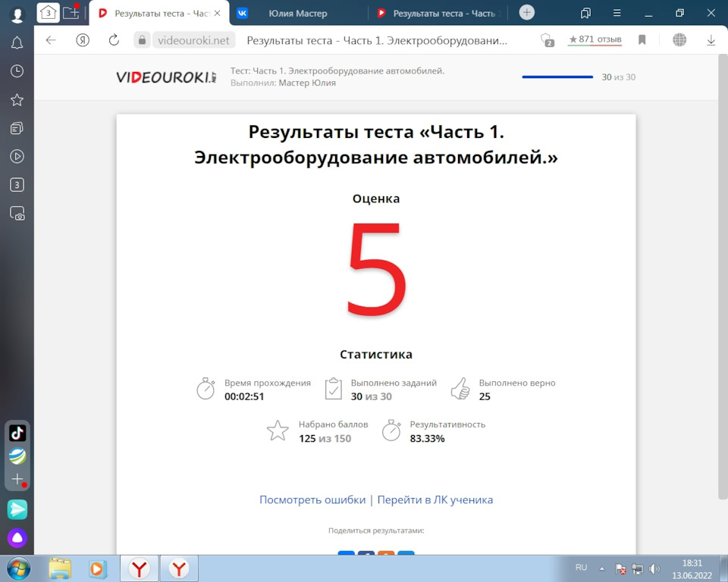Click the 30 из 30 progress bar
Image resolution: width=728 pixels, height=582 pixels.
point(557,76)
